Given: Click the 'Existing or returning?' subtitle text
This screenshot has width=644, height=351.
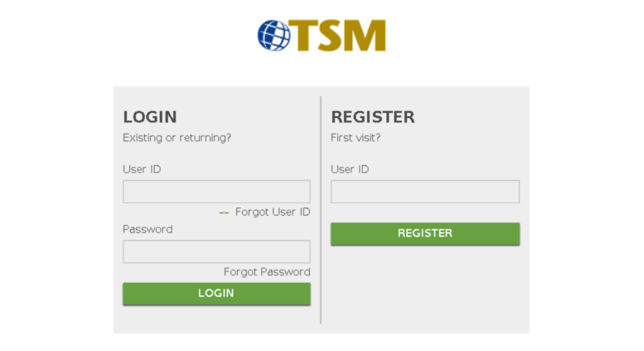Looking at the screenshot, I should click(177, 138).
